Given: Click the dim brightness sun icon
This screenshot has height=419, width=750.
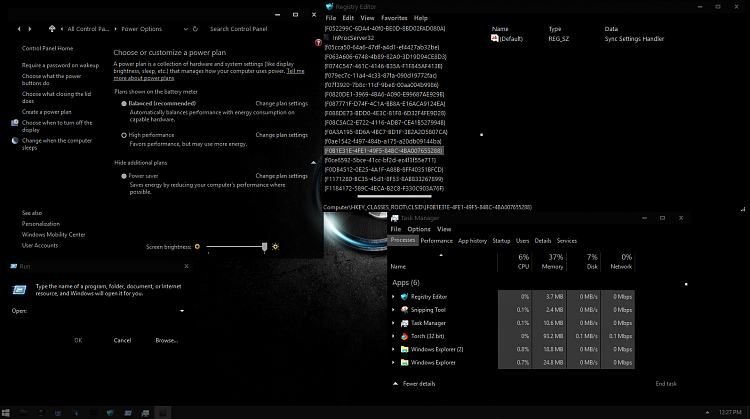Looking at the screenshot, I should pos(197,247).
